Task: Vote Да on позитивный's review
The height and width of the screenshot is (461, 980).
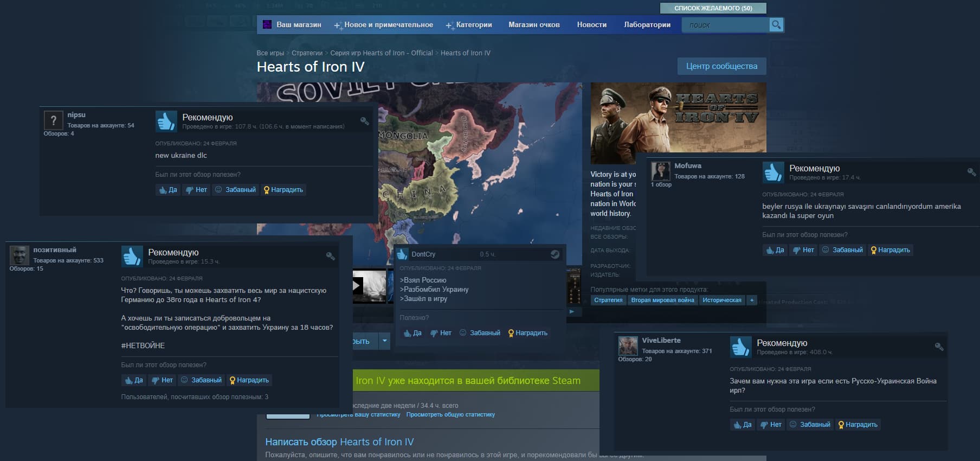Action: (x=133, y=380)
